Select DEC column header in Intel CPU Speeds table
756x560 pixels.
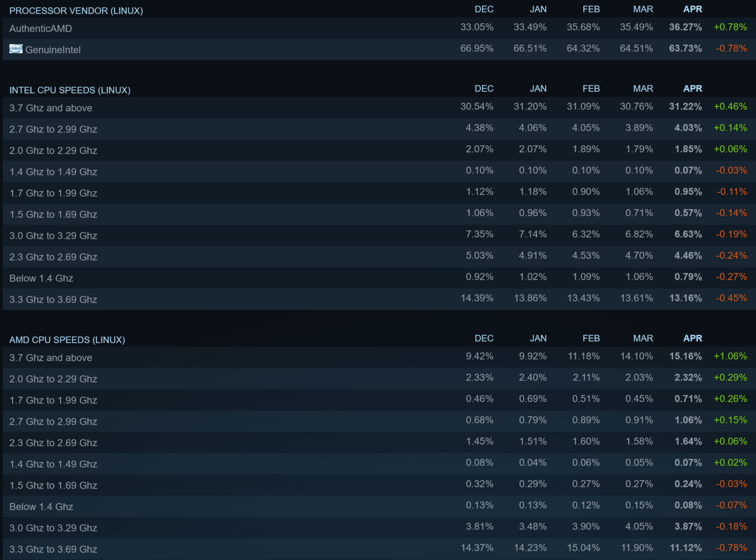coord(484,89)
